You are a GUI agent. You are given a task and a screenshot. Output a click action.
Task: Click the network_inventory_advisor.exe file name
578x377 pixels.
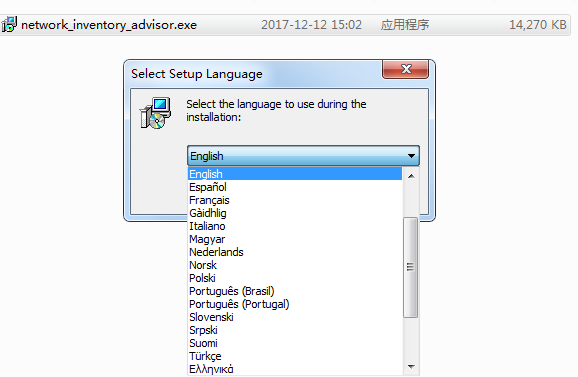coord(109,25)
